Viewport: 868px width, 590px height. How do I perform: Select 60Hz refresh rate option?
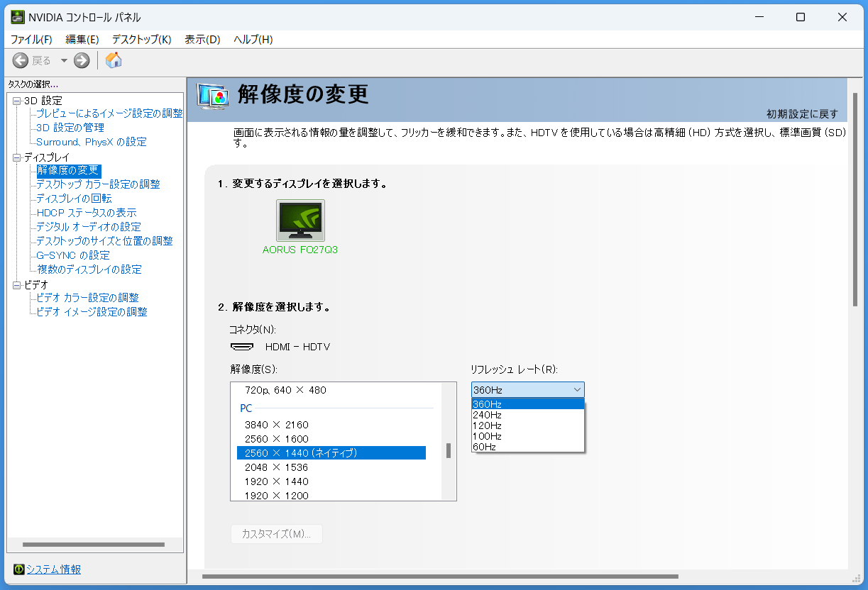[527, 447]
